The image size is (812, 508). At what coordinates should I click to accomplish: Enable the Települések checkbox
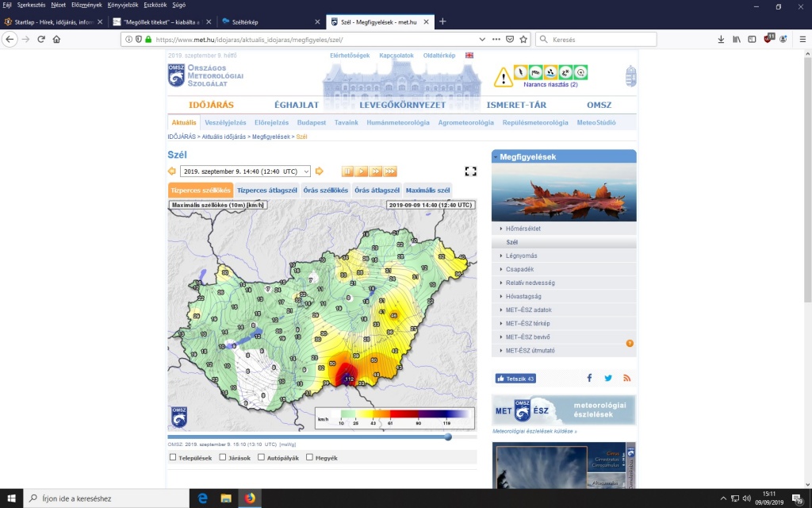coord(173,457)
